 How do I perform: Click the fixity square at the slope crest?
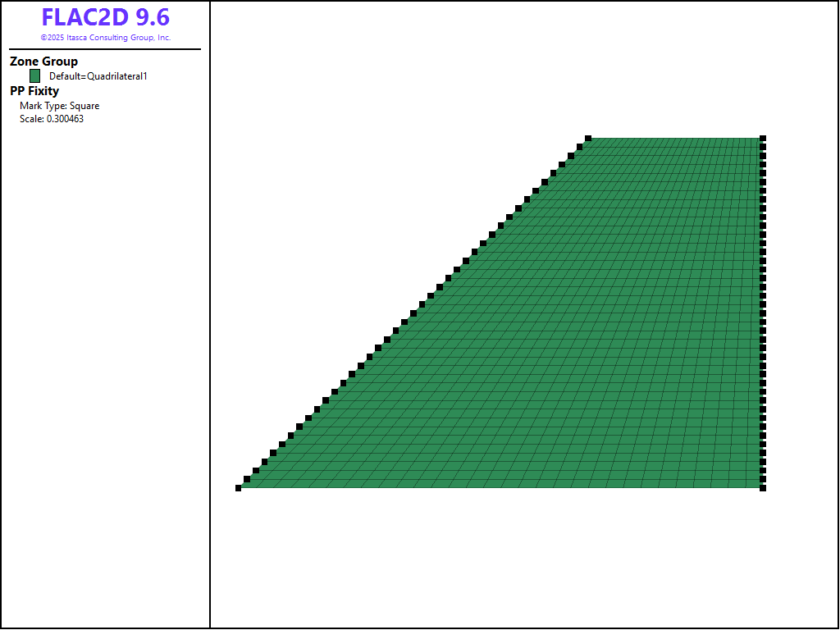click(588, 139)
